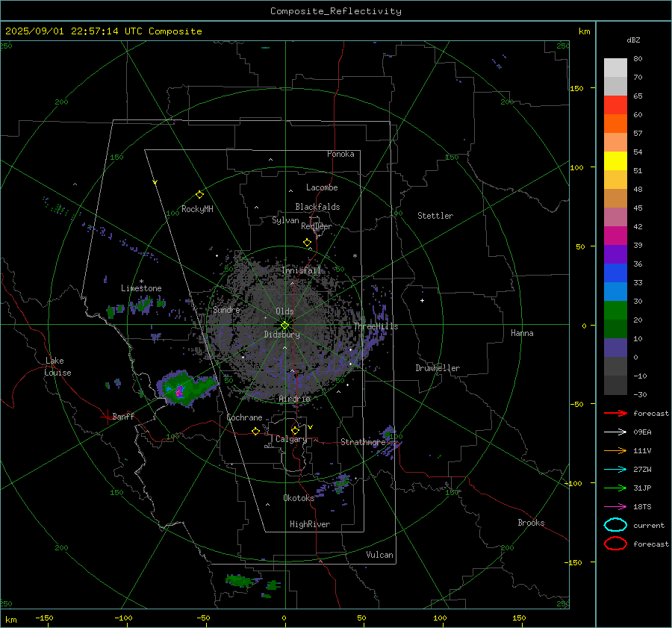Click the Limestone label

[141, 288]
